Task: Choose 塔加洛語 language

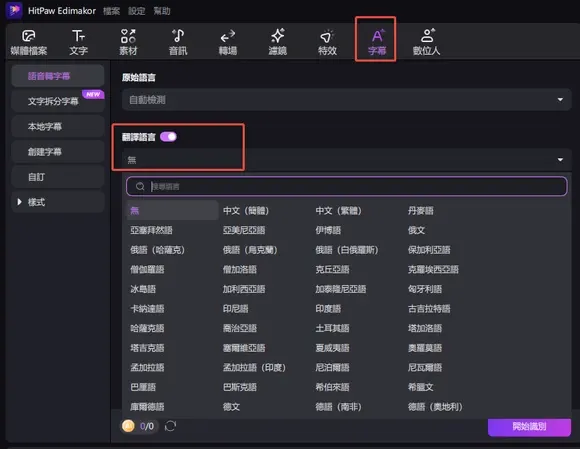Action: (x=425, y=328)
